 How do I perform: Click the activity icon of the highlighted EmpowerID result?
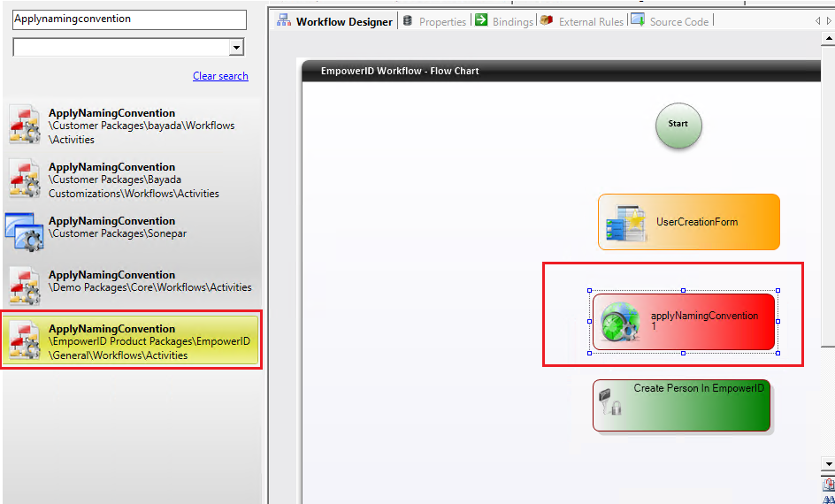pos(25,340)
